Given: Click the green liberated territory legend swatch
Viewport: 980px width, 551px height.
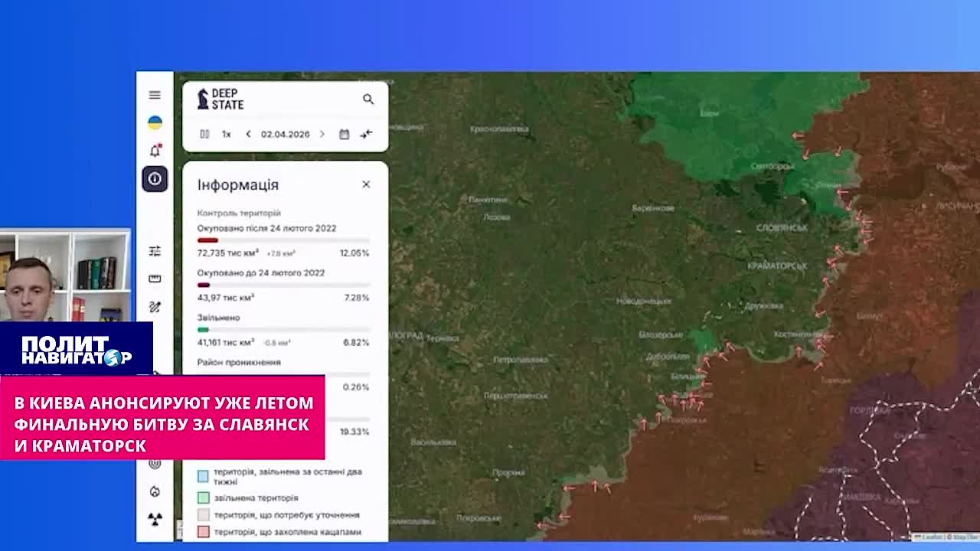Looking at the screenshot, I should click(203, 498).
